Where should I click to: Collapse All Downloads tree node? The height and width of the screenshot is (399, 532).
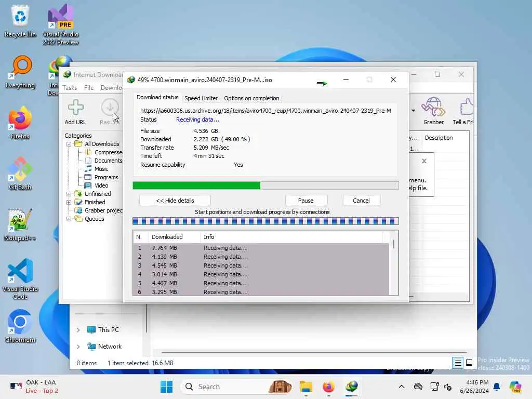tap(69, 144)
